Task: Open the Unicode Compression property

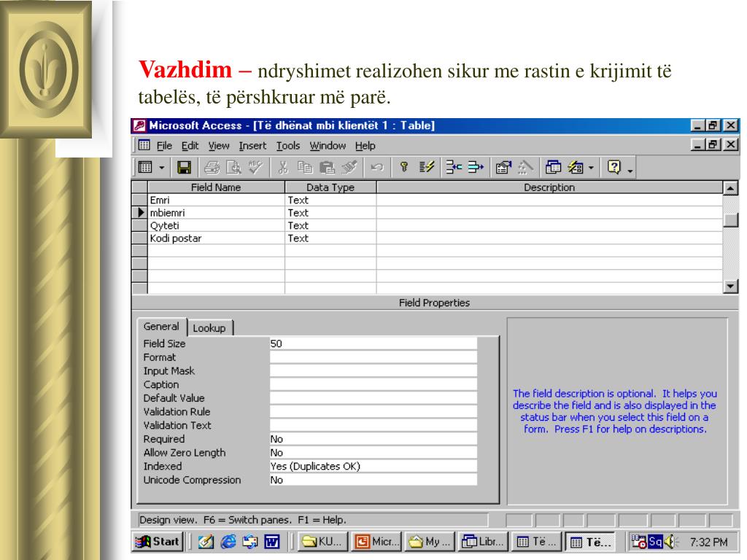Action: pos(373,480)
